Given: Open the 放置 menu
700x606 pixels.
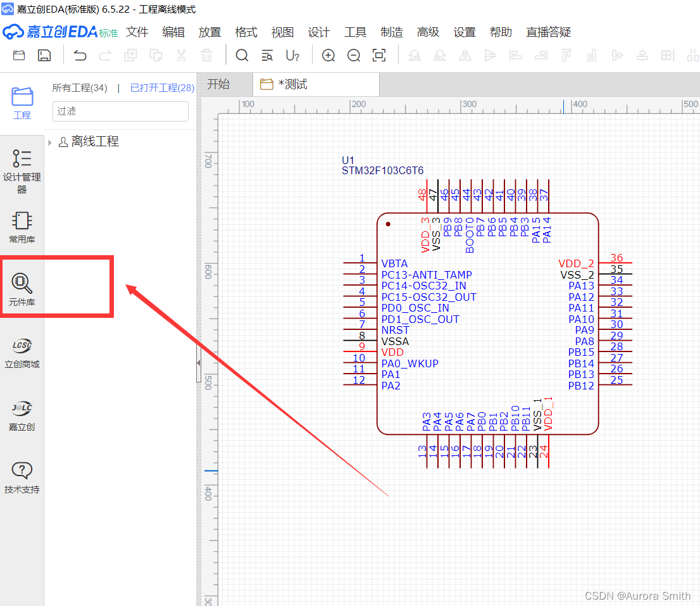Looking at the screenshot, I should 210,32.
